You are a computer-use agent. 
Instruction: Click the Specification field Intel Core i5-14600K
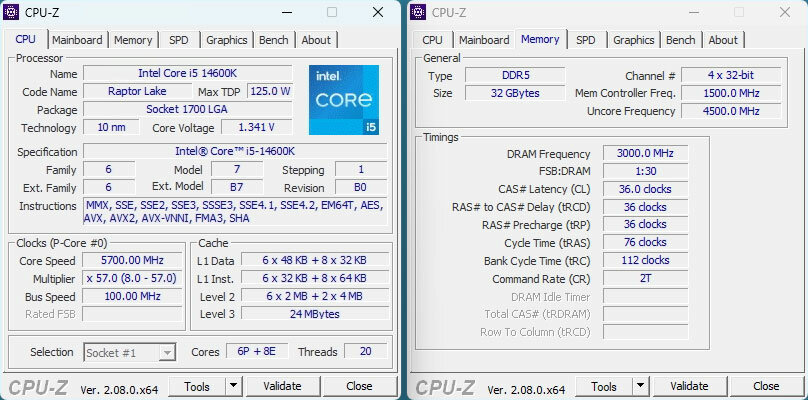coord(235,151)
